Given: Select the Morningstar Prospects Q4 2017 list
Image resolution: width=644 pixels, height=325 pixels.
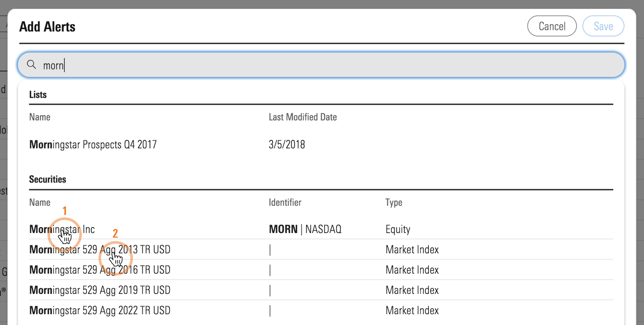Looking at the screenshot, I should coord(93,145).
